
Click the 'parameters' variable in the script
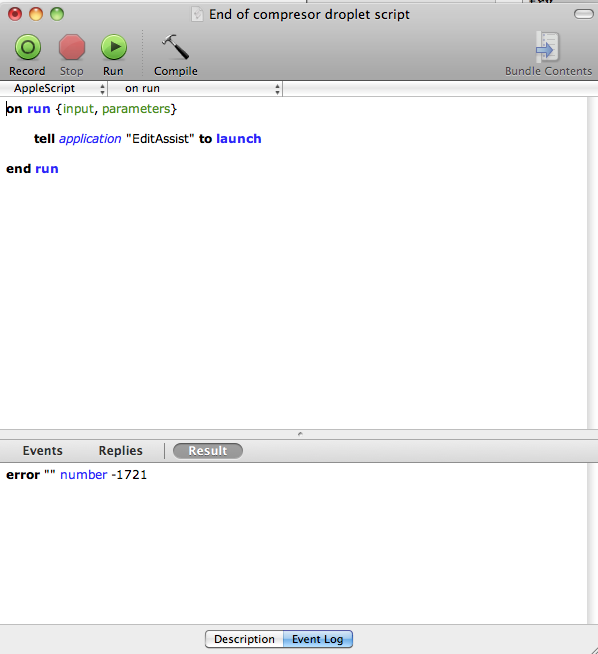coord(136,109)
